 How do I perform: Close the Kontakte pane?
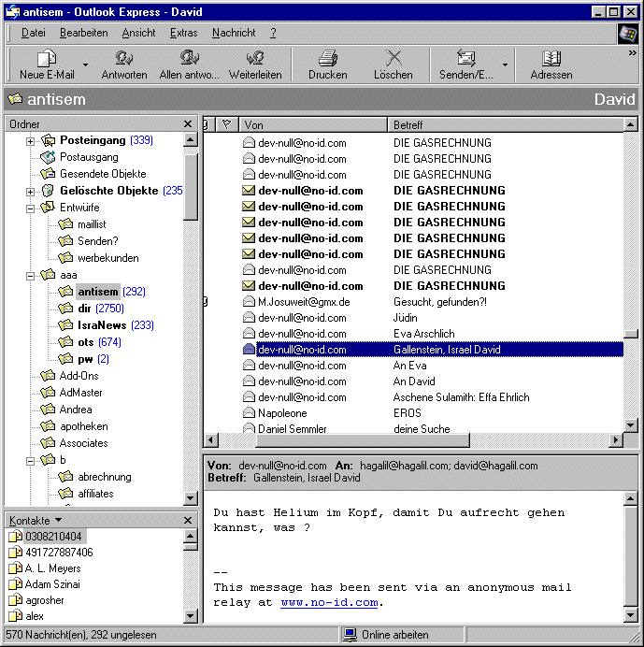[x=188, y=520]
